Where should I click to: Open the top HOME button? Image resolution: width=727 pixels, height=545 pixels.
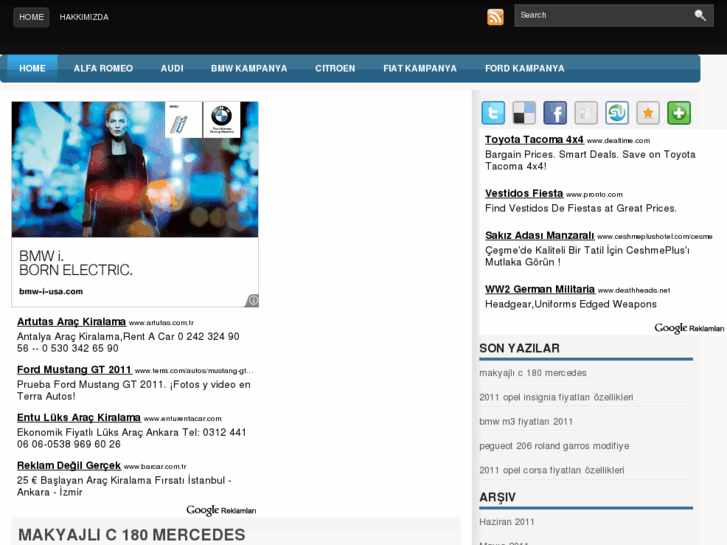[32, 17]
